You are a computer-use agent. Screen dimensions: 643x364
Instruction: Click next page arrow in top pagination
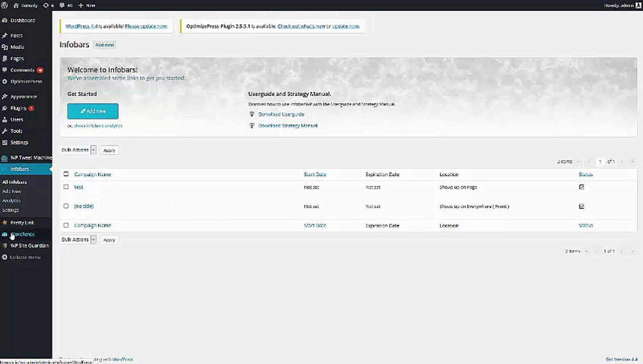tap(622, 162)
